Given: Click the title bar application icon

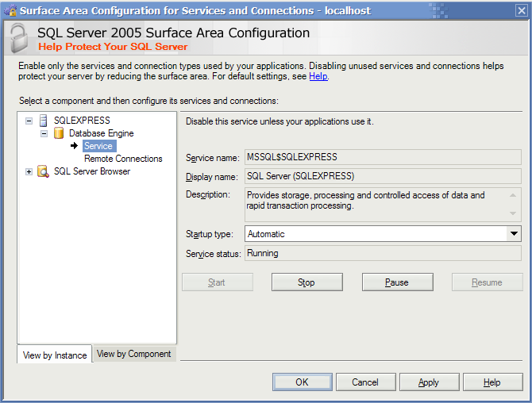Looking at the screenshot, I should tap(10, 10).
